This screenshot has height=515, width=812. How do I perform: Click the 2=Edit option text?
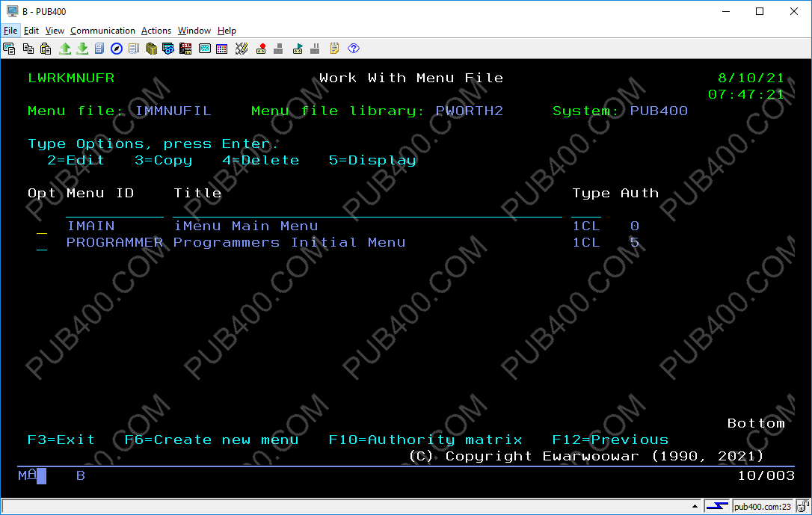(76, 161)
